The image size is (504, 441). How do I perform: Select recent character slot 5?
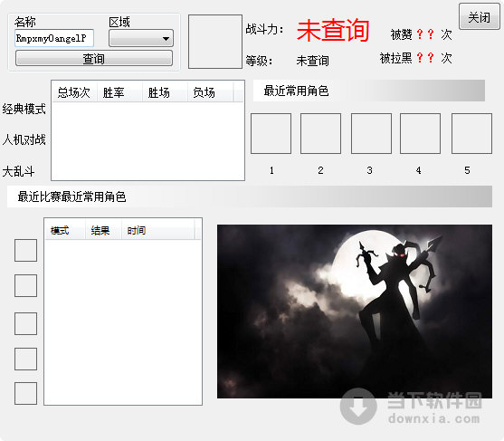(x=471, y=133)
